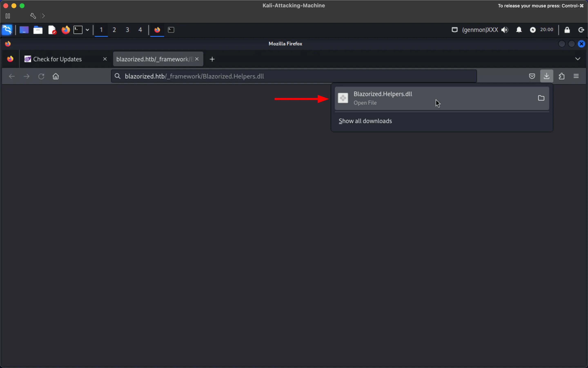Screen dimensions: 588x368
Task: Maximize the Mozilla Firefox window
Action: (x=571, y=44)
